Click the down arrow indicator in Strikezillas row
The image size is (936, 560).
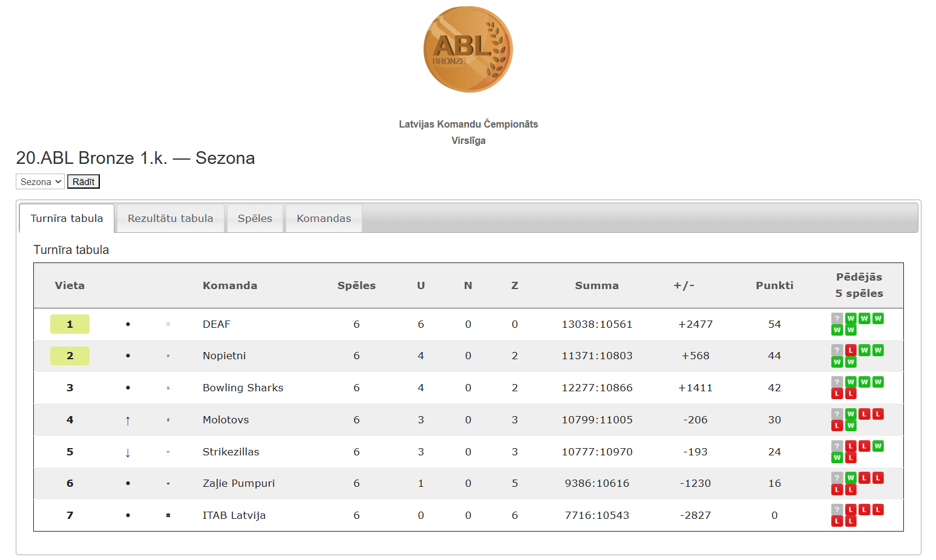[x=128, y=452]
